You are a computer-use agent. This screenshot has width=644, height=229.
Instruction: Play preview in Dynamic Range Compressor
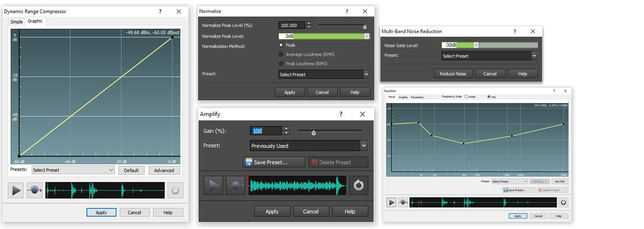tap(16, 190)
